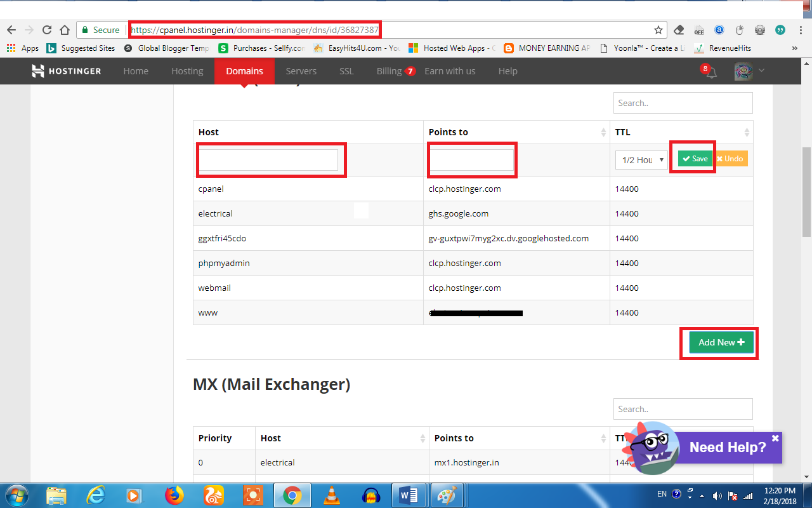
Task: Open the Hosting menu item
Action: (187, 71)
